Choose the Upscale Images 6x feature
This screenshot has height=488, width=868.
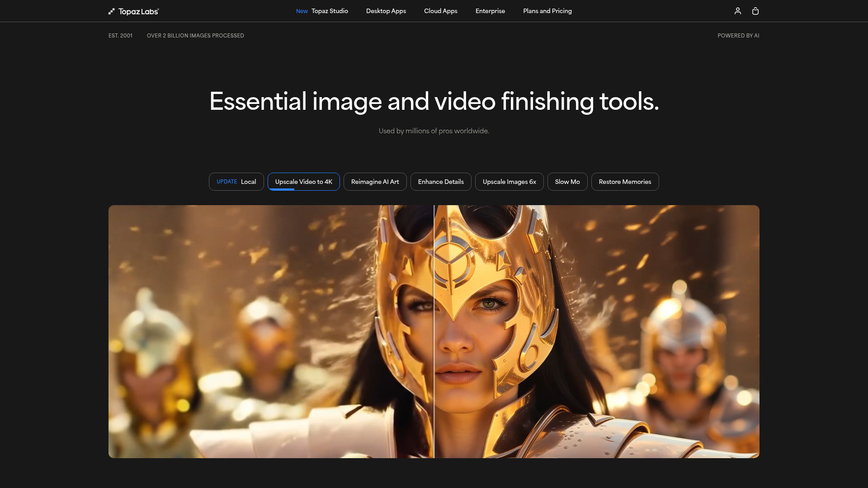pyautogui.click(x=509, y=182)
